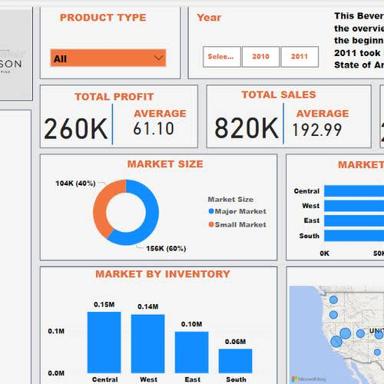The height and width of the screenshot is (384, 384).
Task: Click the MARKET SIZE chart title
Action: click(x=165, y=164)
